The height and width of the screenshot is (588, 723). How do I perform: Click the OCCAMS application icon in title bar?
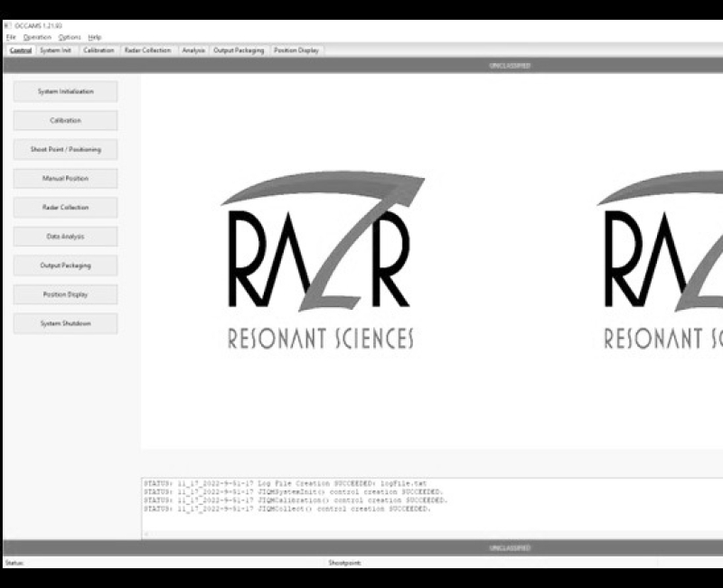point(7,26)
